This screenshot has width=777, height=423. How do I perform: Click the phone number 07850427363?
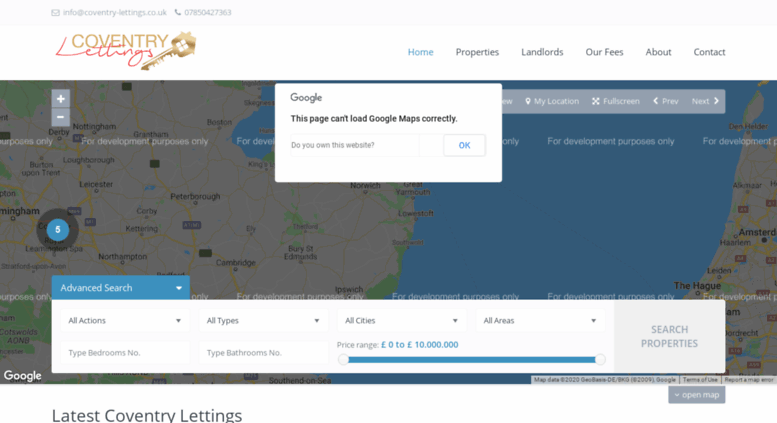coord(208,12)
